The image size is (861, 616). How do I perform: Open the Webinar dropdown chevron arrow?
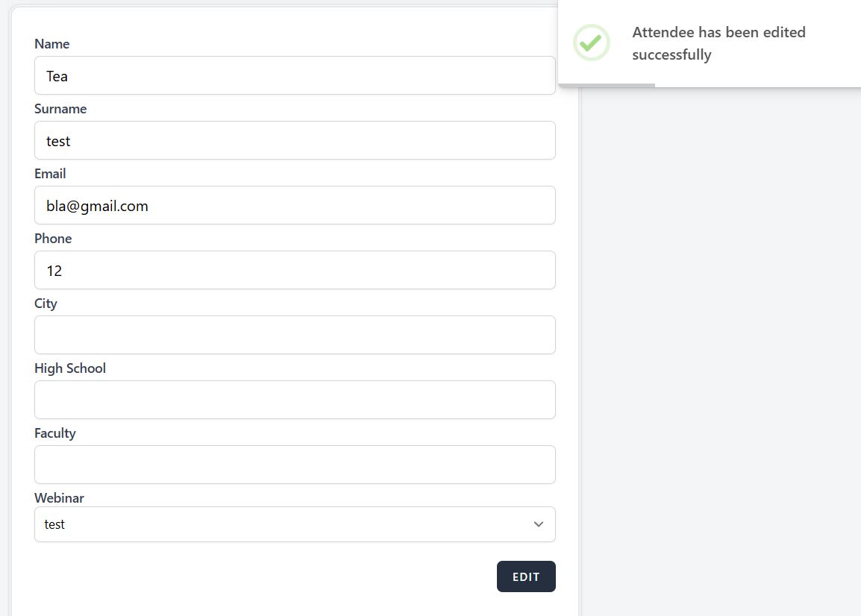539,524
